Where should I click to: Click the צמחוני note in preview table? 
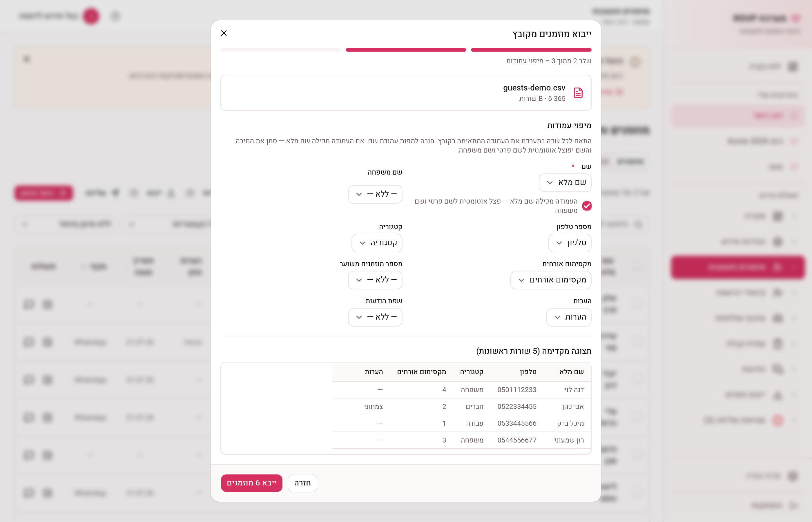pyautogui.click(x=373, y=406)
